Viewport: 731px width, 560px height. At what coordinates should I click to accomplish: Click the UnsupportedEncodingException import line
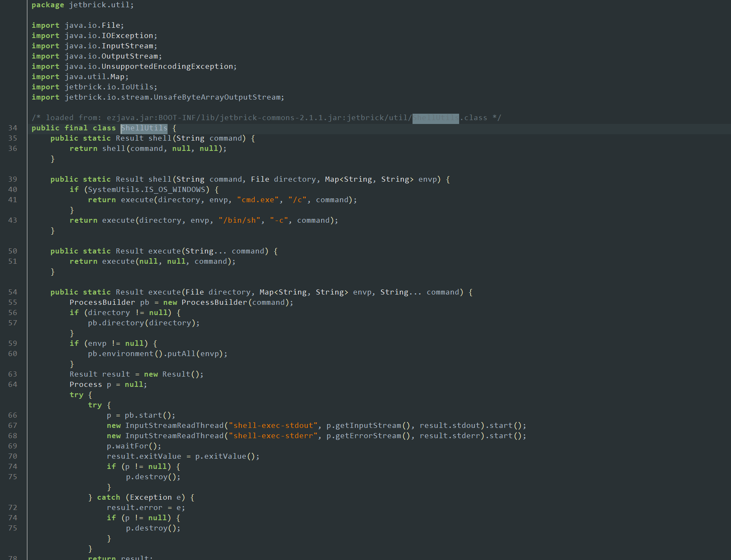134,66
